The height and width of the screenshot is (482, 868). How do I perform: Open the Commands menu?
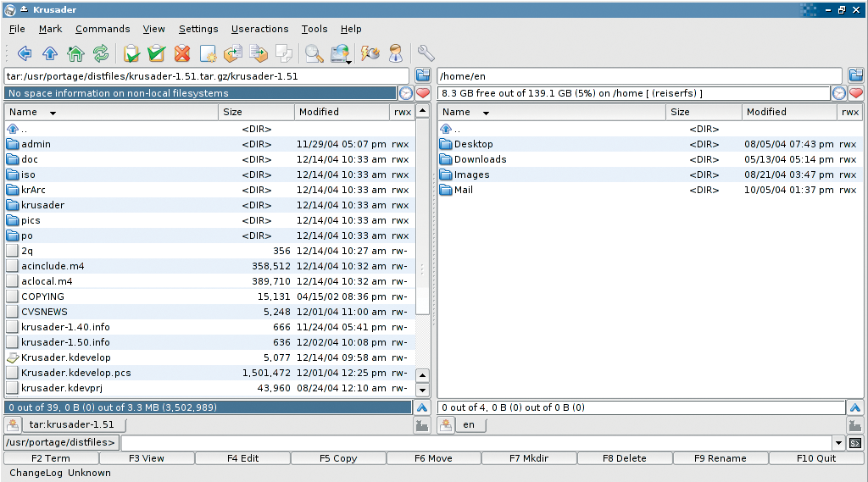(103, 29)
